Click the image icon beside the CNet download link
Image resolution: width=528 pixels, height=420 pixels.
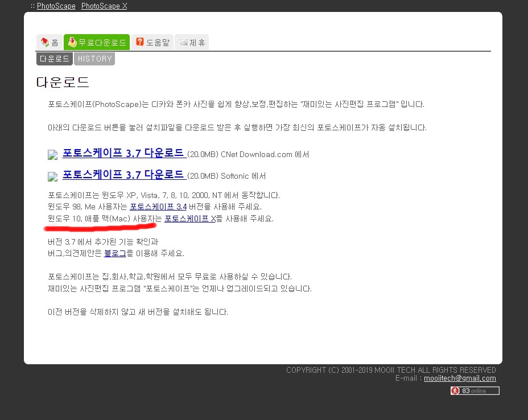point(52,155)
